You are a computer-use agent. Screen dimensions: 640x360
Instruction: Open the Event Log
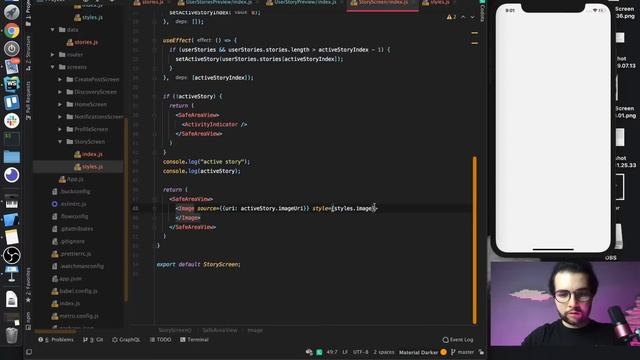pos(458,340)
